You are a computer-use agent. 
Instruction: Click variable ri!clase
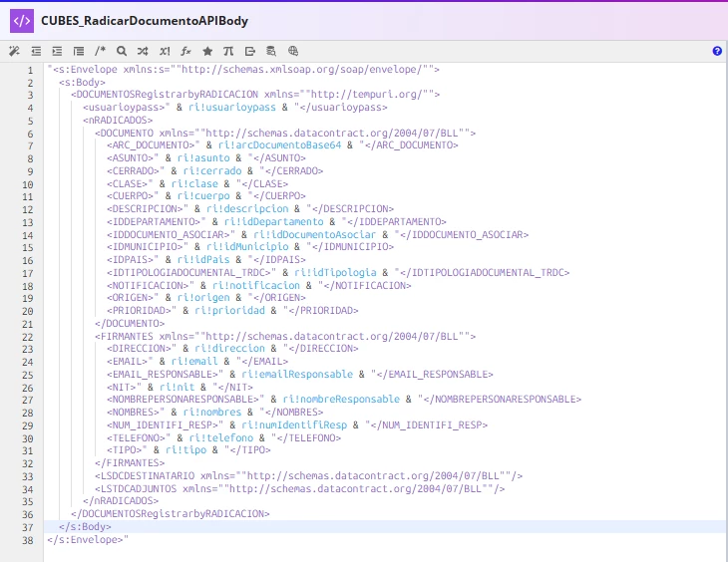click(x=194, y=183)
